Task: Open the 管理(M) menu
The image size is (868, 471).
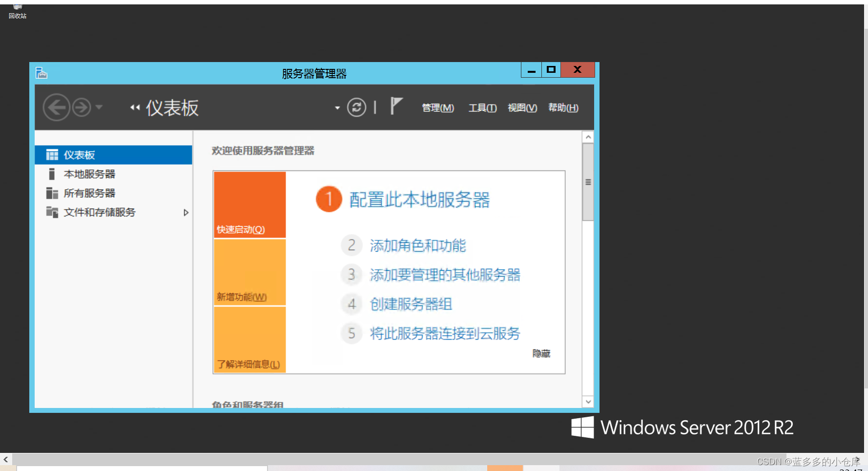Action: [438, 107]
